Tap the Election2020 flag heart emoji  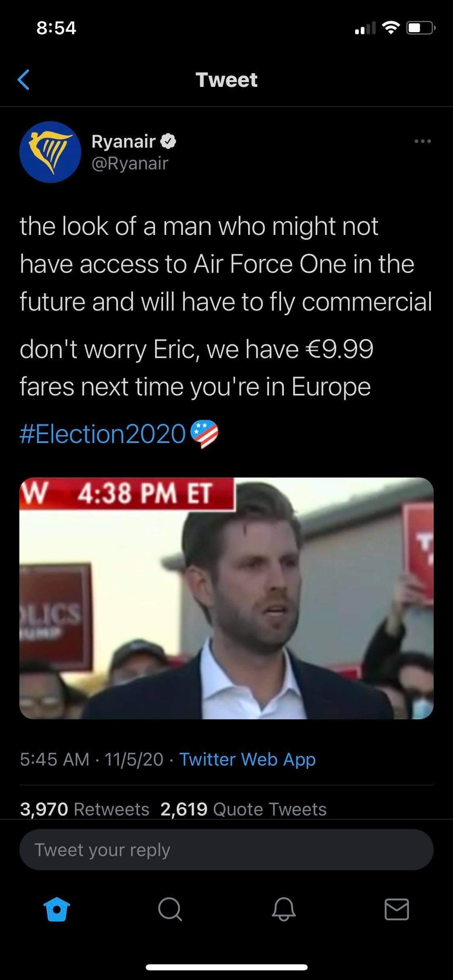click(205, 434)
